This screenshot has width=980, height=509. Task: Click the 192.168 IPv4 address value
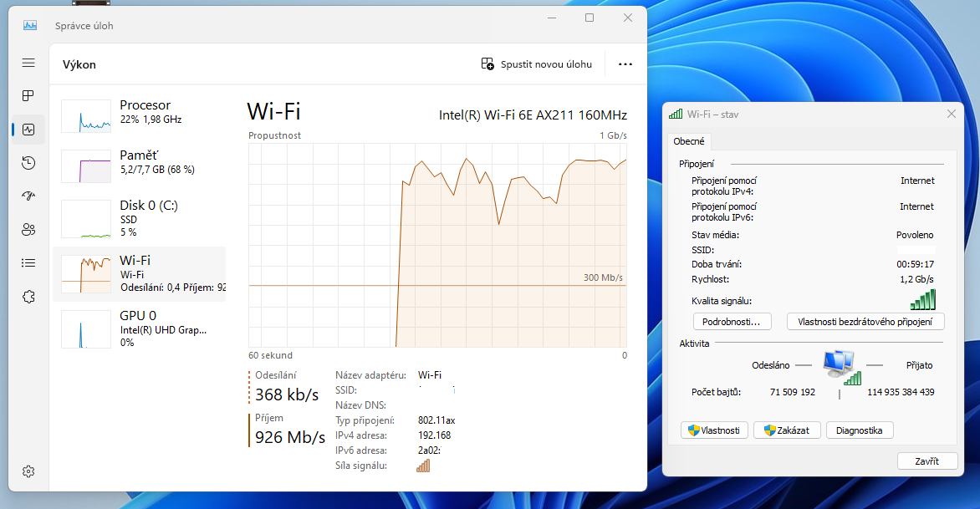tap(434, 435)
